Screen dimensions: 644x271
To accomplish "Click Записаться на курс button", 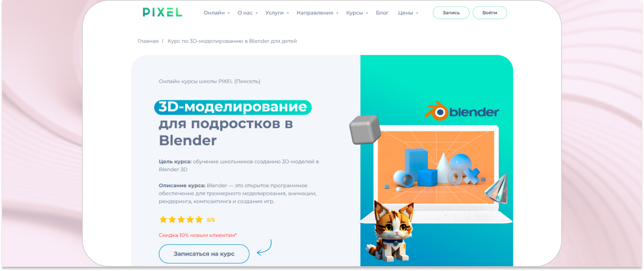I will click(204, 254).
